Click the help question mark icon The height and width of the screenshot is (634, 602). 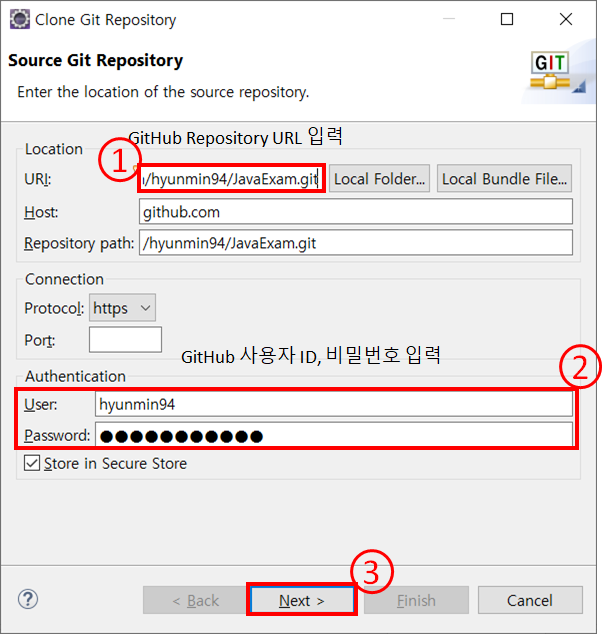pos(28,599)
